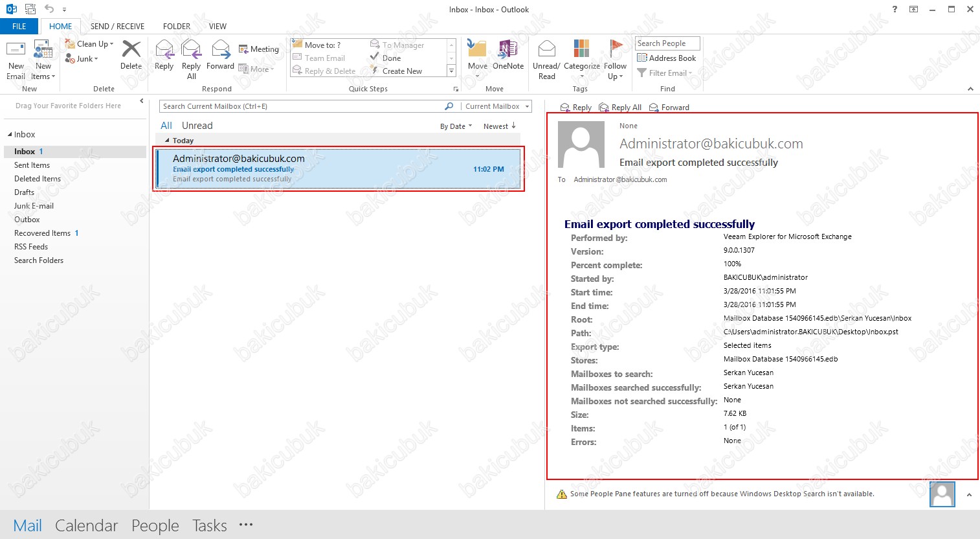Screen dimensions: 980x539
Task: Switch to the VIEW tab
Action: click(x=217, y=27)
